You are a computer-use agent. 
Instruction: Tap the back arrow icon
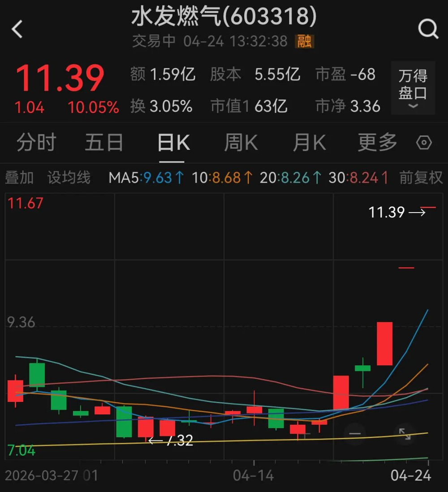coord(17,30)
